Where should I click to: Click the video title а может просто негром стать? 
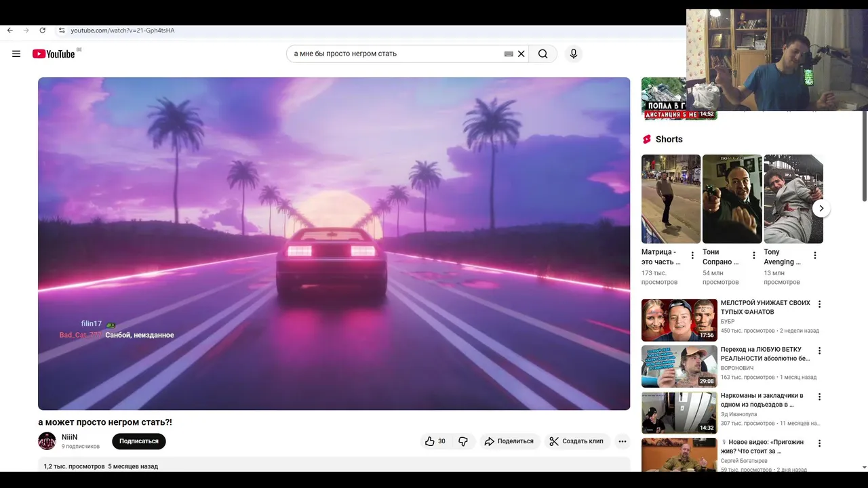pos(105,422)
